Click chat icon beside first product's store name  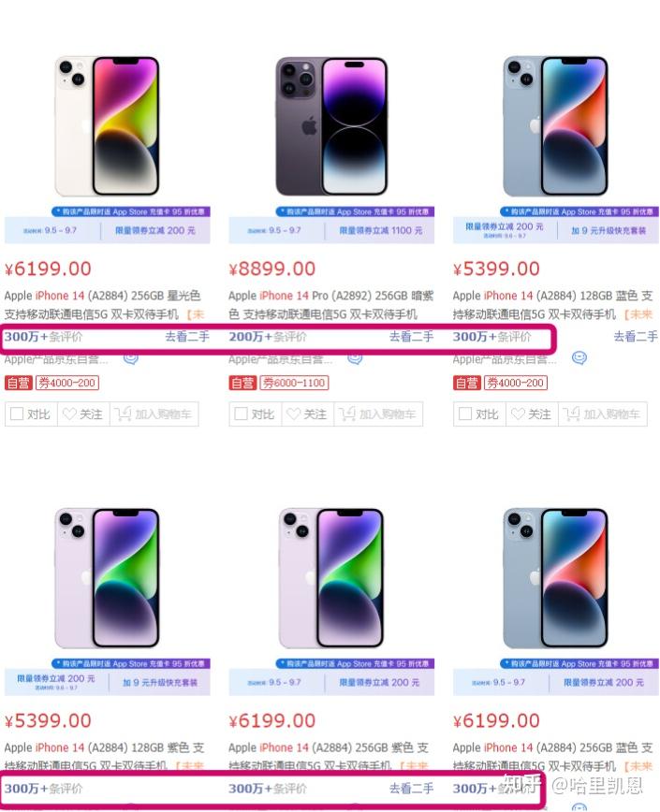click(130, 358)
